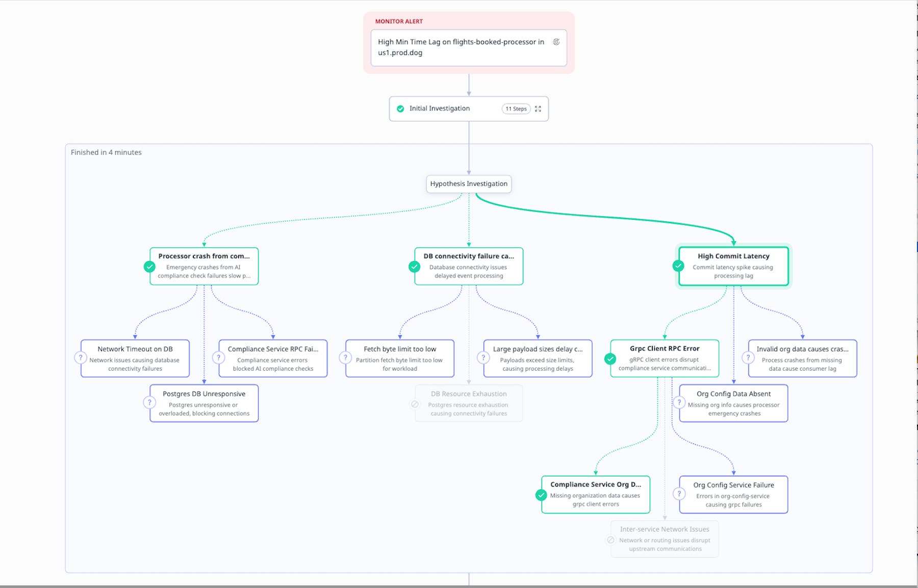Click the green check on Grpc Client RPC Error
The height and width of the screenshot is (588, 918).
[x=610, y=359]
